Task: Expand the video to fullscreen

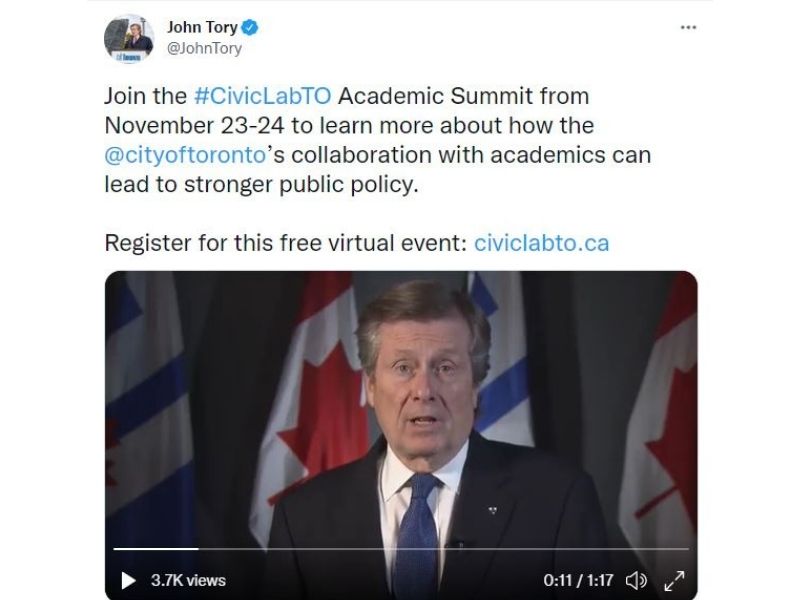Action: [x=674, y=581]
